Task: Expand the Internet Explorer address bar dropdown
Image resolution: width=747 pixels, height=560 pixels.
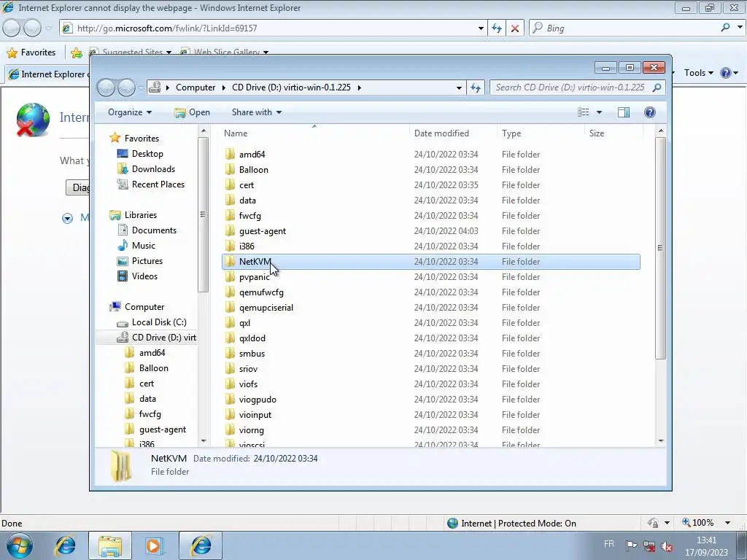Action: (481, 28)
